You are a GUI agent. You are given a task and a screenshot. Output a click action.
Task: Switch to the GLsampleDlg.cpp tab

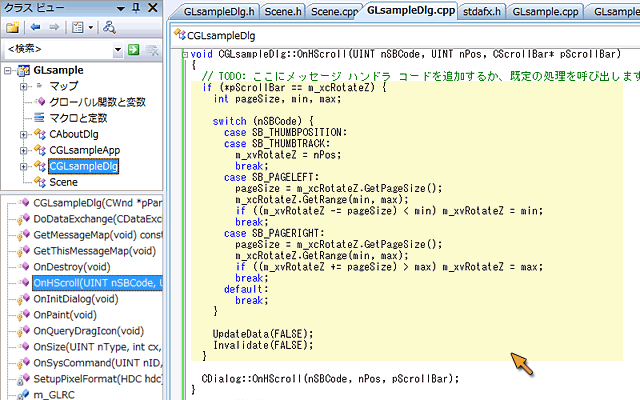[x=411, y=11]
